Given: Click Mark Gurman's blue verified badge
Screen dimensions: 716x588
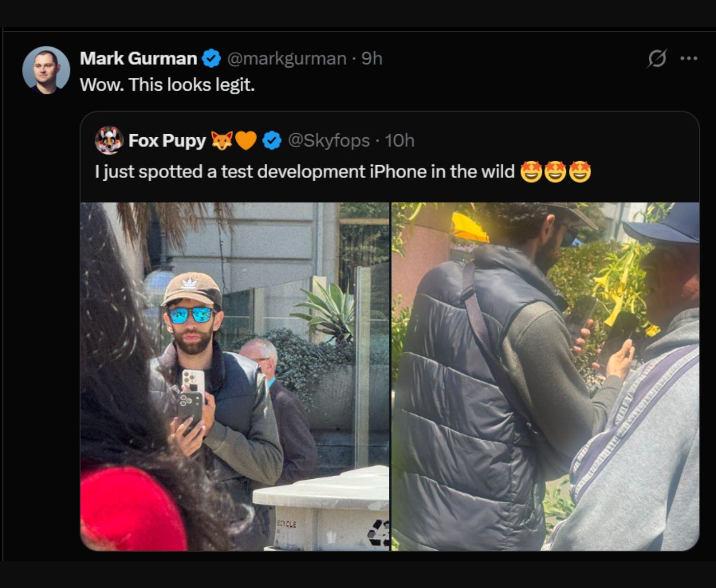Looking at the screenshot, I should (212, 58).
